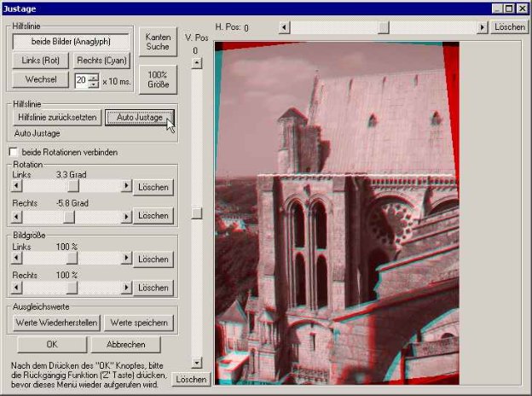Click the V. Pos slider down arrow
Image resolution: width=532 pixels, height=396 pixels.
point(196,362)
